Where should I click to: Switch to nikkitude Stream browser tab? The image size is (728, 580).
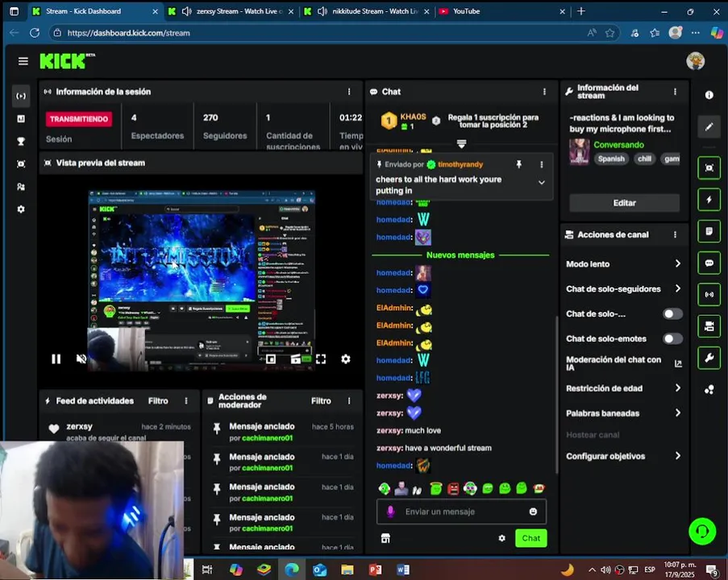[x=368, y=11]
